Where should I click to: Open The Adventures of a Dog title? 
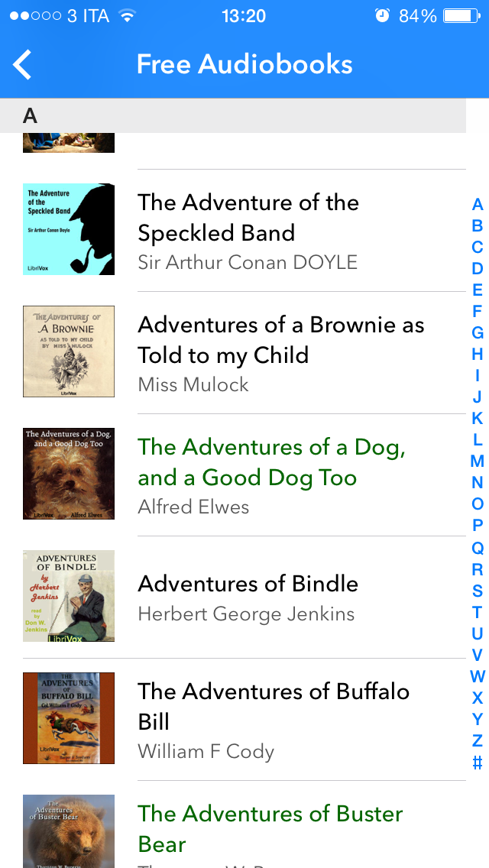pyautogui.click(x=271, y=462)
